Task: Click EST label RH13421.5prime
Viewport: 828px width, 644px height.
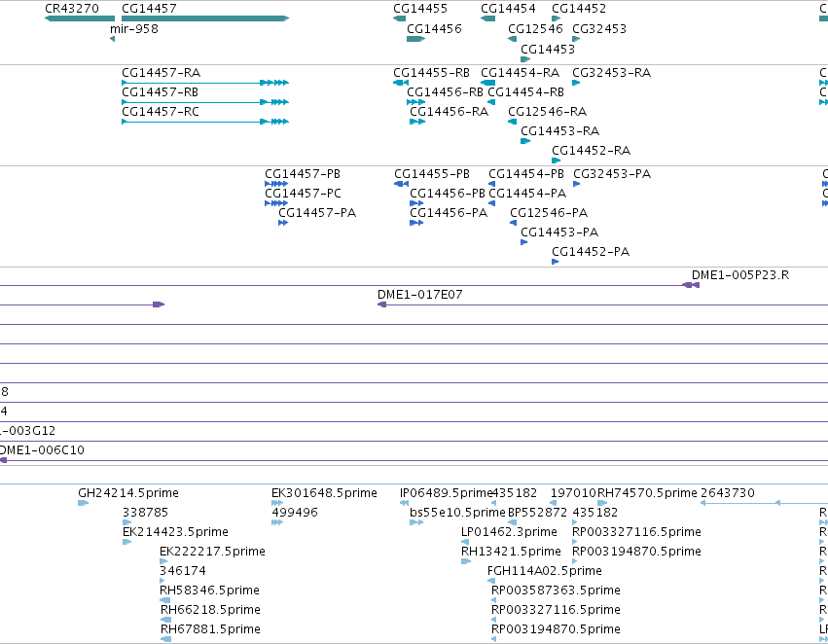Action: pos(511,553)
